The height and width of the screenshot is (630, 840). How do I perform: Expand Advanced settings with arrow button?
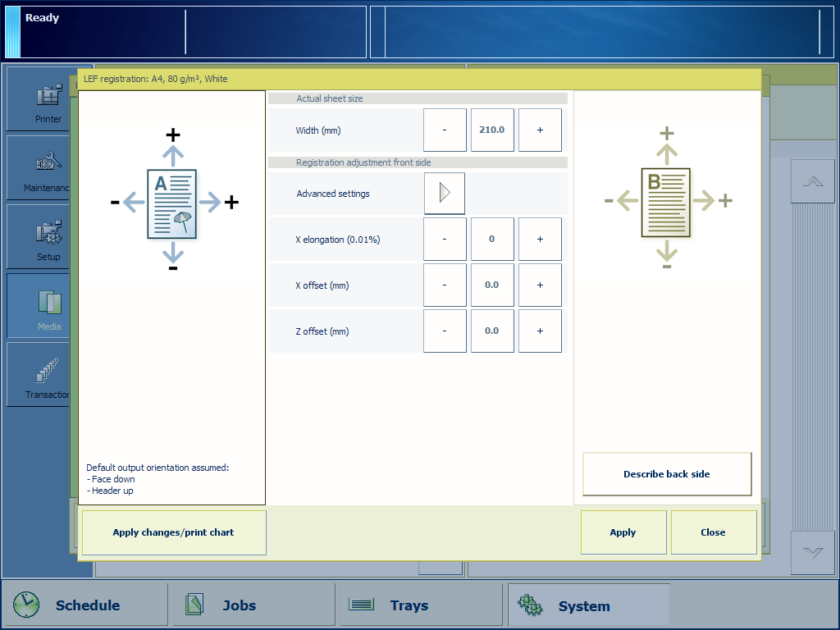pos(445,194)
